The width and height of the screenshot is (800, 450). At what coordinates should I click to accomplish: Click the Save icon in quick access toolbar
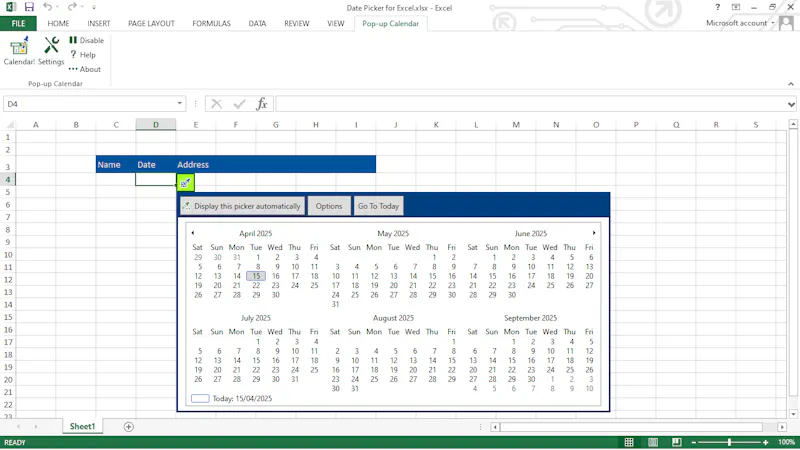point(29,7)
